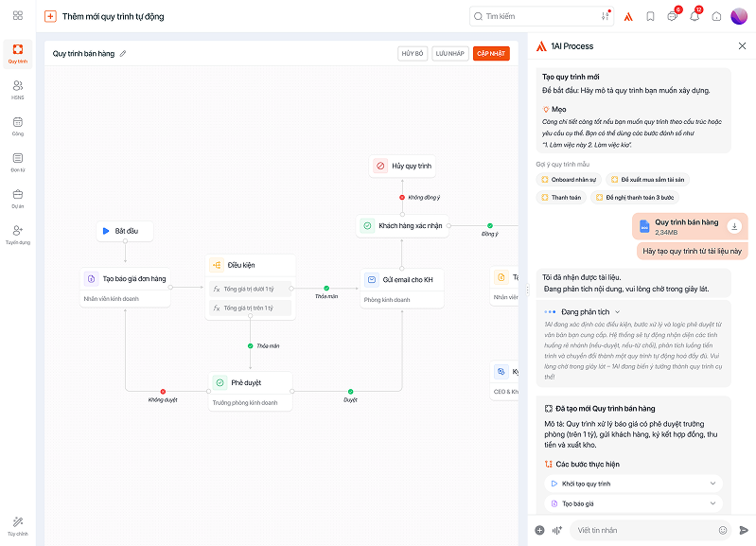Click the bookmark icon in top bar

pos(650,16)
